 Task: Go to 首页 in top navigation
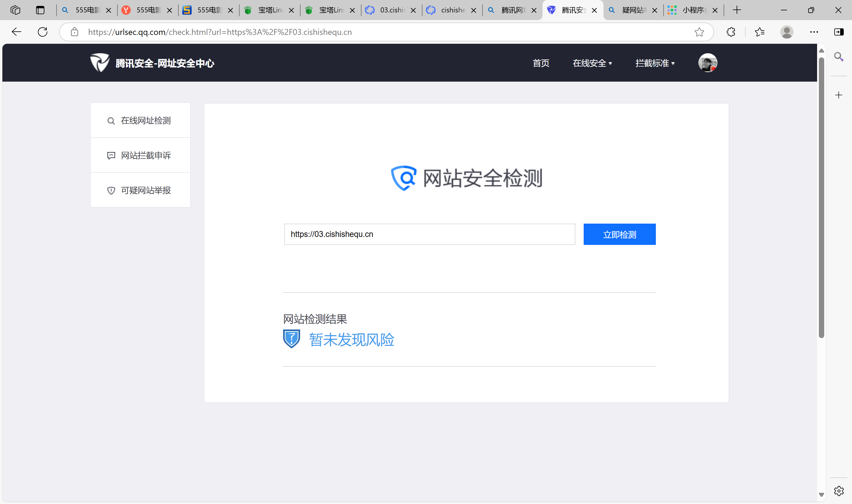540,63
